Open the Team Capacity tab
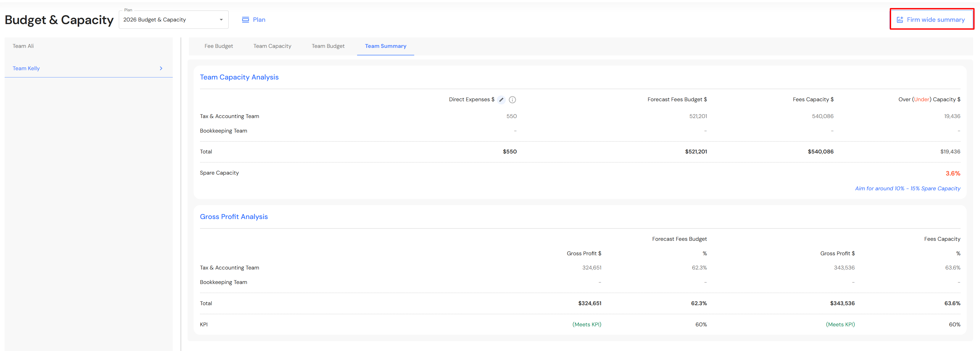 point(272,46)
